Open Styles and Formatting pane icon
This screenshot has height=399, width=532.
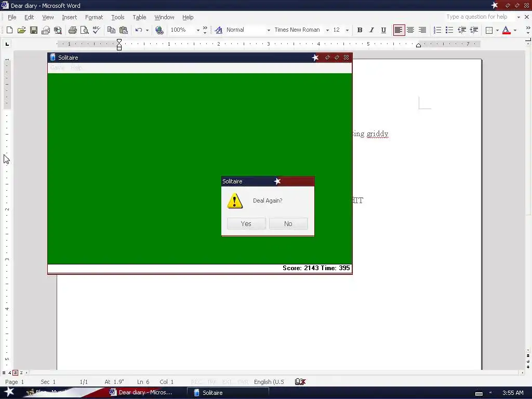pos(219,30)
